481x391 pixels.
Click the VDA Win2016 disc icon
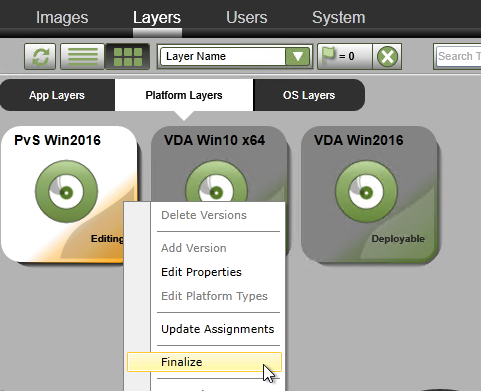tap(366, 192)
